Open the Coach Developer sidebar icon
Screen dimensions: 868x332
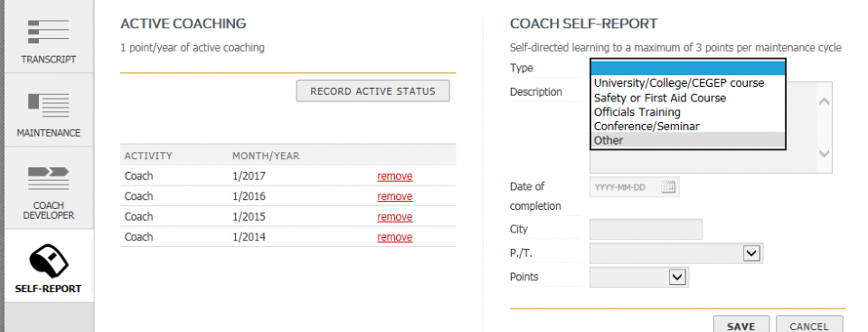49,178
